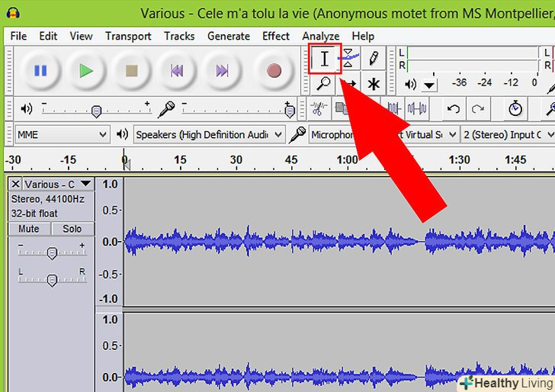Select the Envelope tool

(349, 58)
